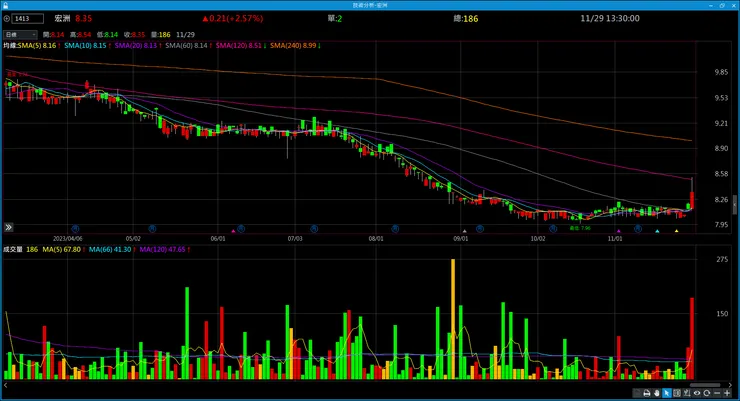Click the scroll right arrow at bottom
Viewport: 740px width, 401px height.
pyautogui.click(x=730, y=385)
